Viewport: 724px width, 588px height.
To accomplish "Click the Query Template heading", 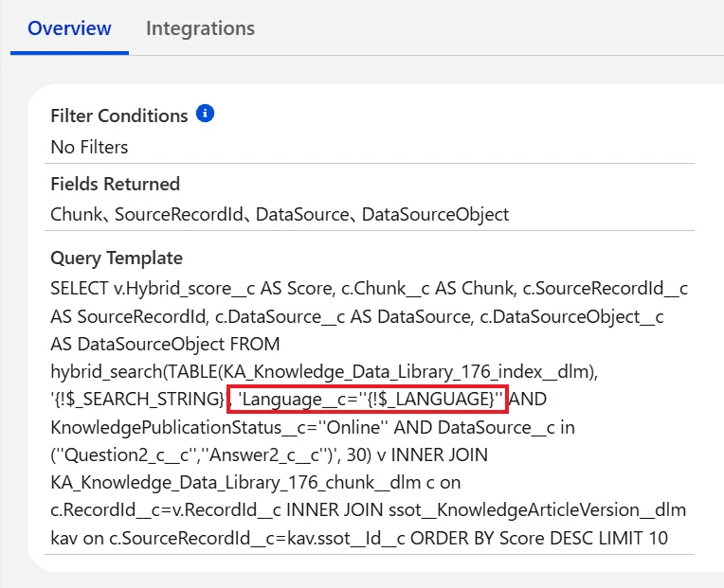I will pos(117,258).
